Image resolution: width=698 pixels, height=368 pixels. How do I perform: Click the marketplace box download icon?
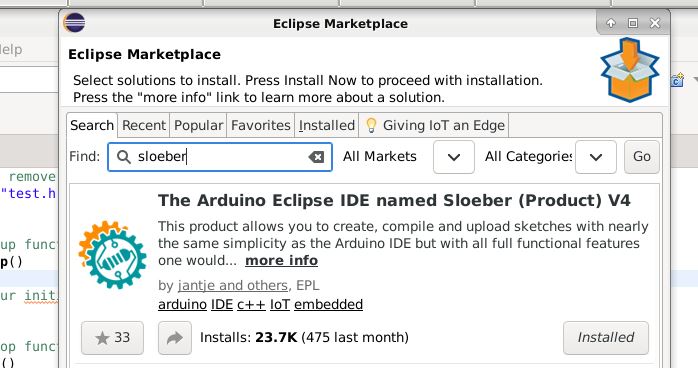pos(629,70)
